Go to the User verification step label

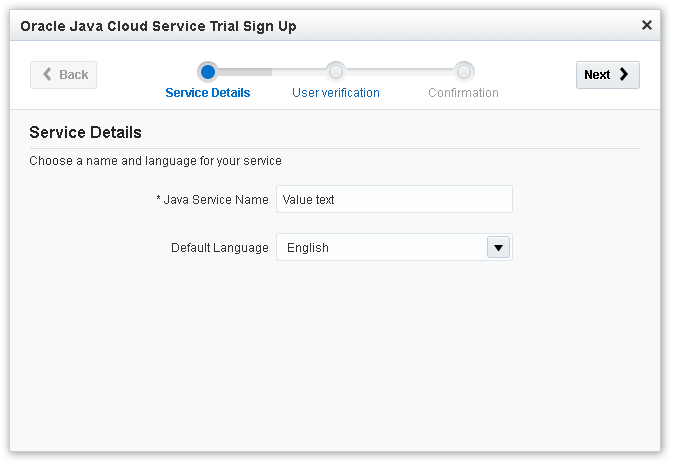pyautogui.click(x=336, y=93)
